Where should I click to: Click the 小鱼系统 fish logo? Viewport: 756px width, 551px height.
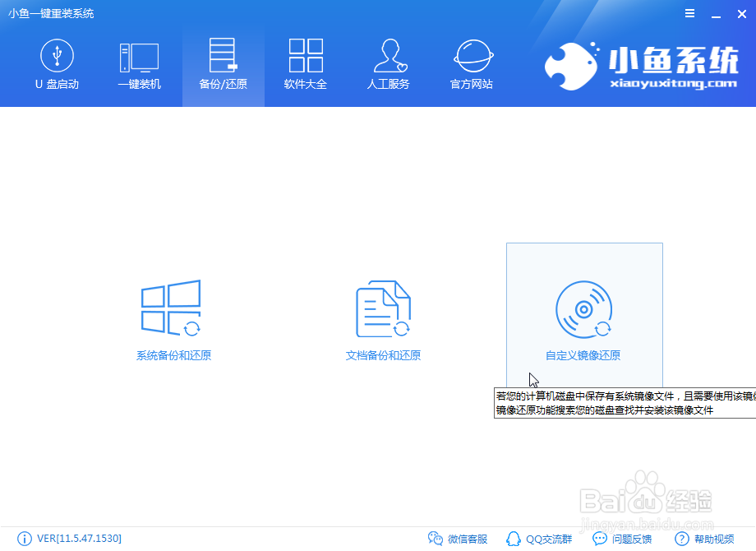573,63
